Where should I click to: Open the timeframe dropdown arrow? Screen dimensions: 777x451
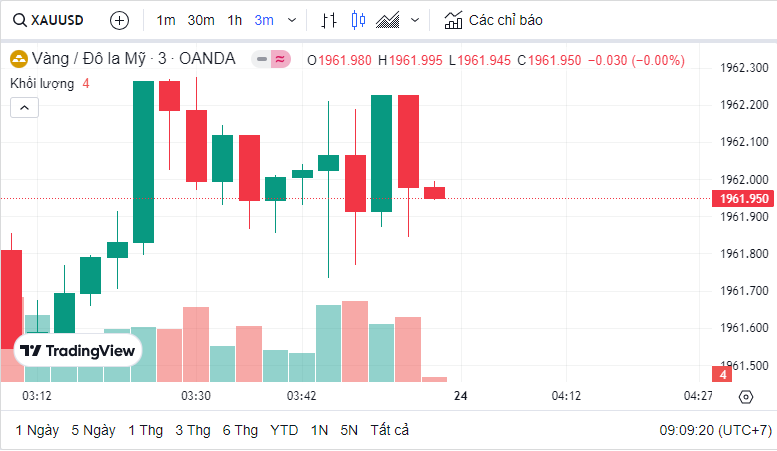click(291, 20)
